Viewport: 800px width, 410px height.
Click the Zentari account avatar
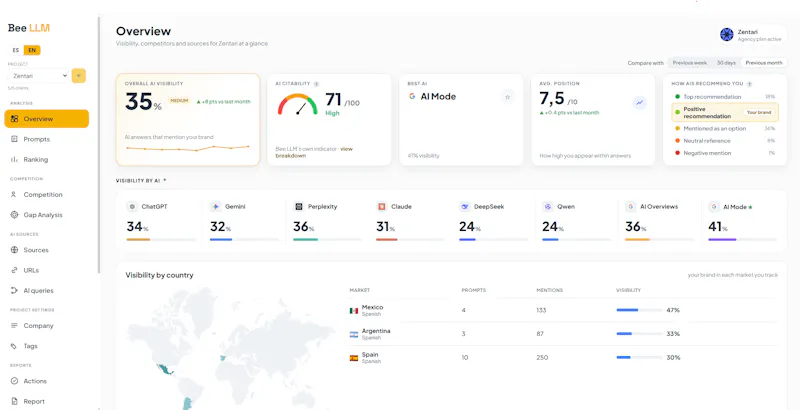pyautogui.click(x=727, y=35)
